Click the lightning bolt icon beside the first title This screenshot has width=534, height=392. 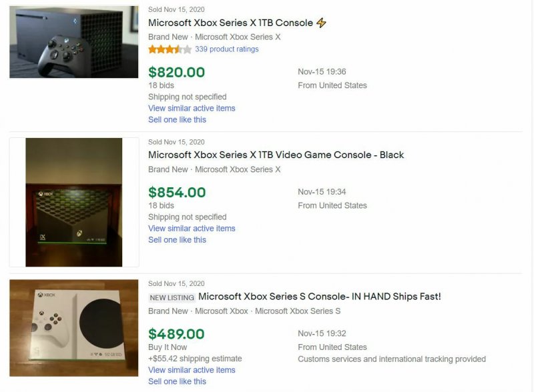click(x=320, y=22)
